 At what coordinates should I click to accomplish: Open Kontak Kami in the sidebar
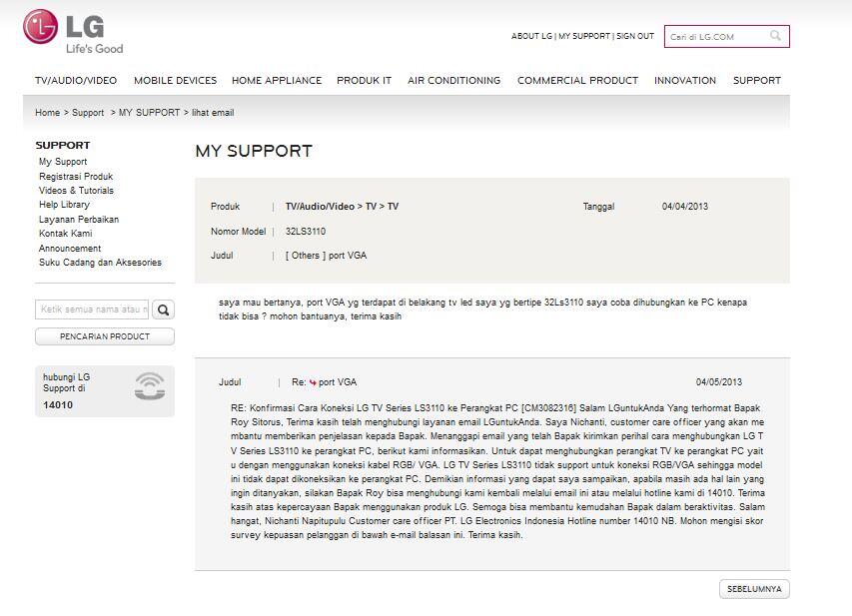(x=66, y=234)
